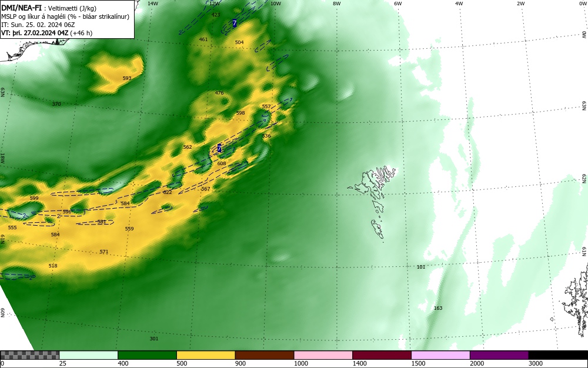Image resolution: width=588 pixels, height=368 pixels.
Task: Click the legend tick label '25'
Action: pos(63,363)
